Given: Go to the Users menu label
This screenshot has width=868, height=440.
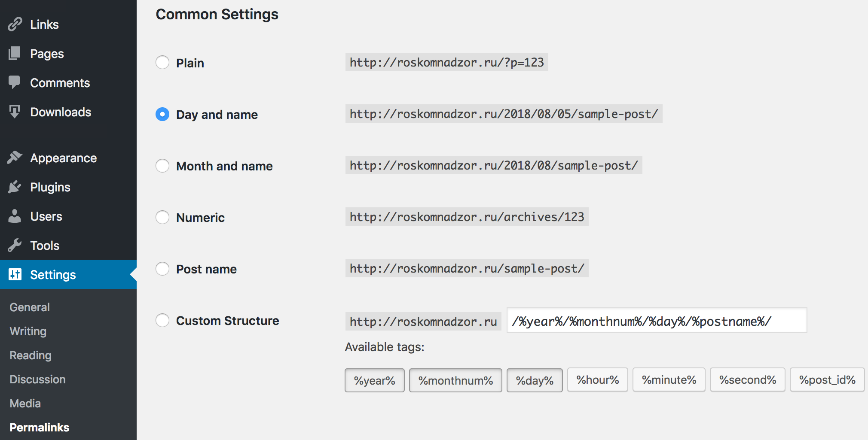Looking at the screenshot, I should point(46,216).
